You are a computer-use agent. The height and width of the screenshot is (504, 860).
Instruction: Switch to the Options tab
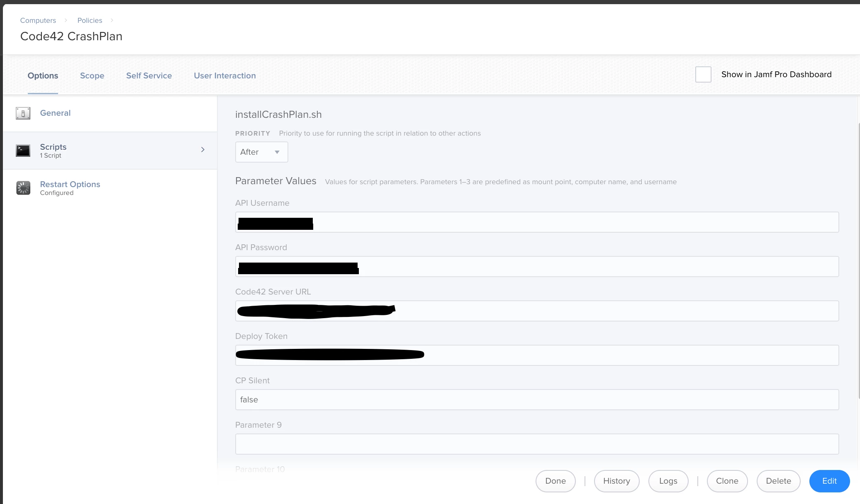click(x=43, y=75)
